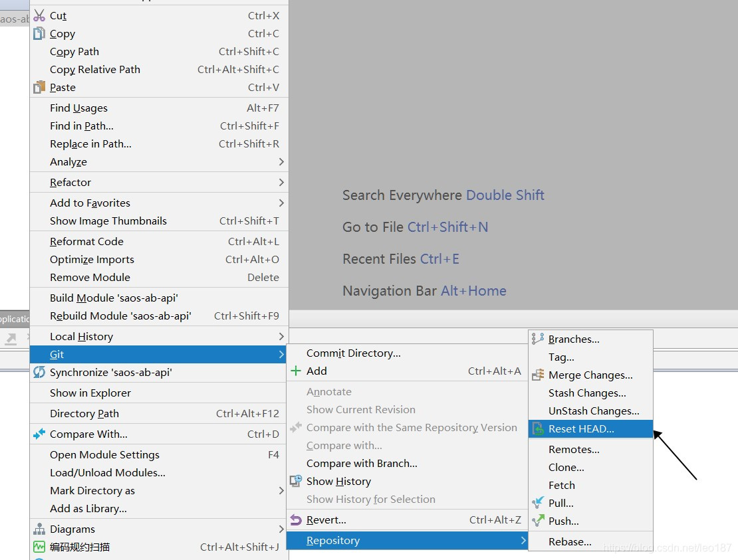The height and width of the screenshot is (560, 738).
Task: Select Replace in Path...
Action: tap(159, 143)
